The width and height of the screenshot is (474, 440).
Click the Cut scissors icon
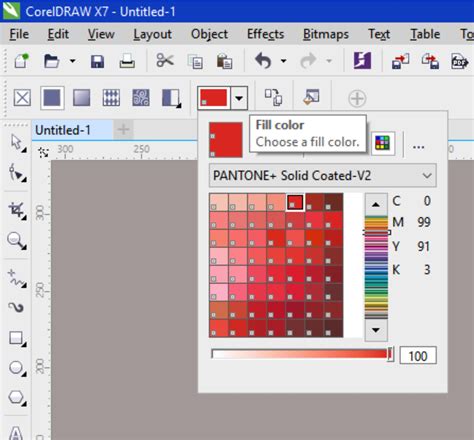click(165, 61)
